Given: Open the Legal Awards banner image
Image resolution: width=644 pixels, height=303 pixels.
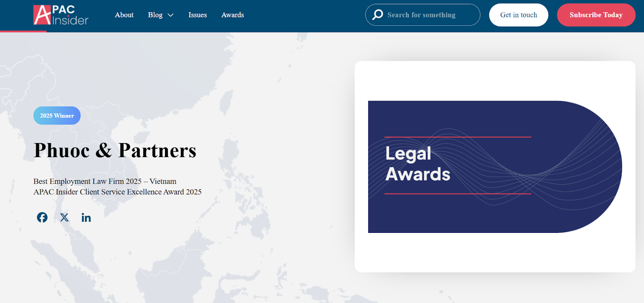Looking at the screenshot, I should point(495,166).
